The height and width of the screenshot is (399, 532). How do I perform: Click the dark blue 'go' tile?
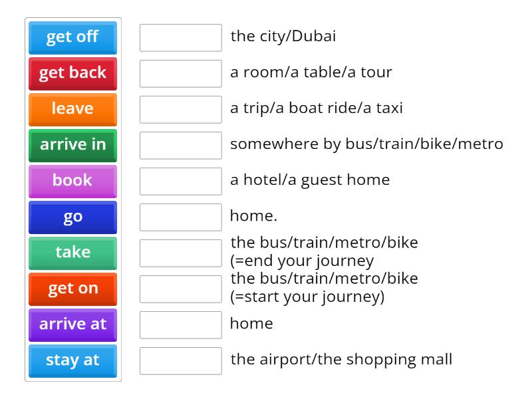tap(72, 217)
